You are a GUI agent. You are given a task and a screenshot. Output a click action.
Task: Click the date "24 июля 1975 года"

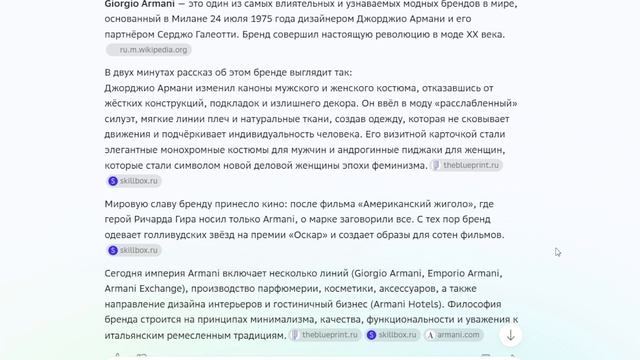(x=253, y=19)
